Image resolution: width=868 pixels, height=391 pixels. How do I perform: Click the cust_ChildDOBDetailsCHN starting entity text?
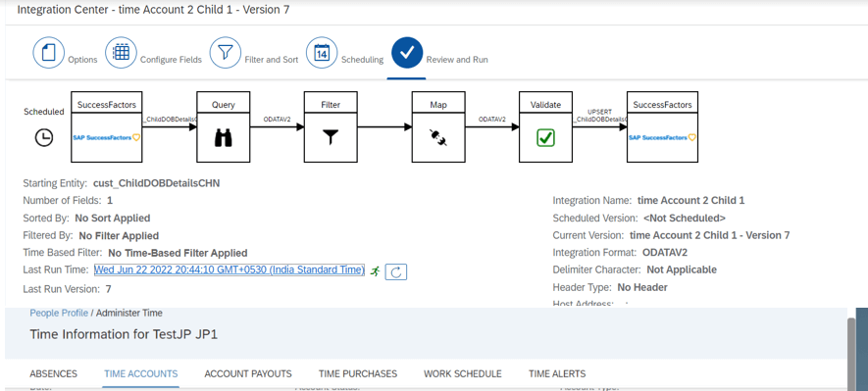(x=157, y=183)
